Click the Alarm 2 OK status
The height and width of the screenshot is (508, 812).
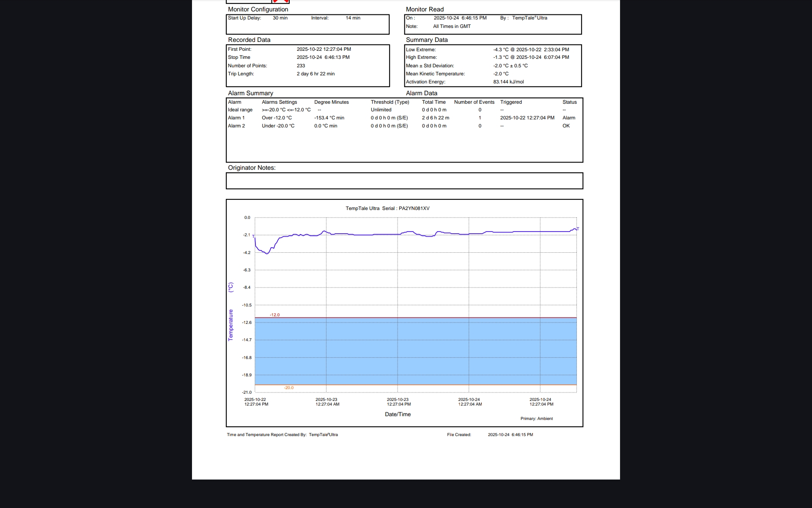(x=566, y=126)
